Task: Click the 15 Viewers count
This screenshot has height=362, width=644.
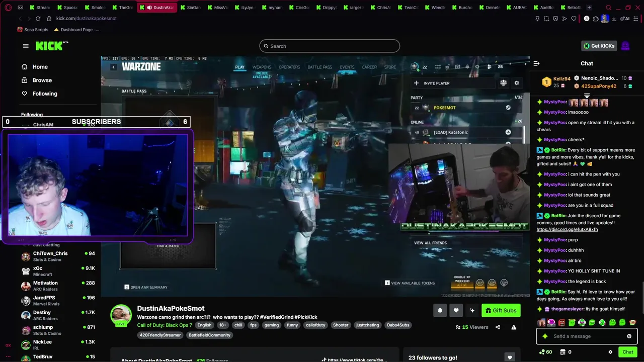Action: [472, 327]
